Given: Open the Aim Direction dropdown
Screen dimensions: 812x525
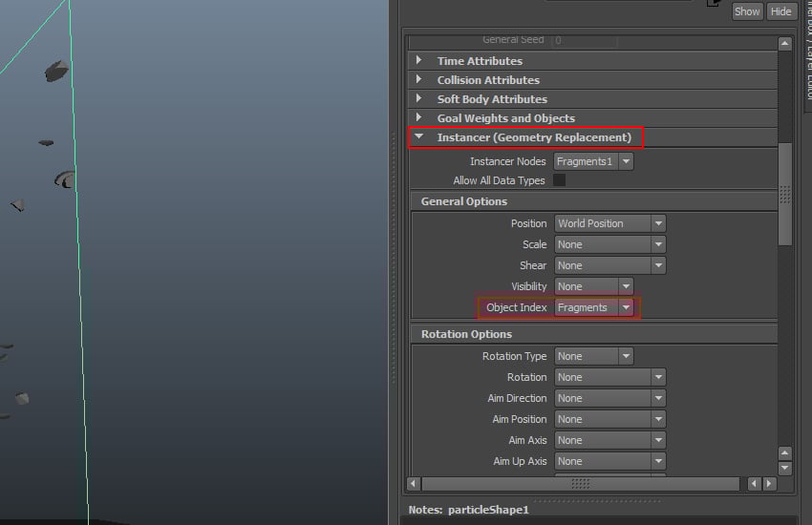Looking at the screenshot, I should click(x=610, y=398).
